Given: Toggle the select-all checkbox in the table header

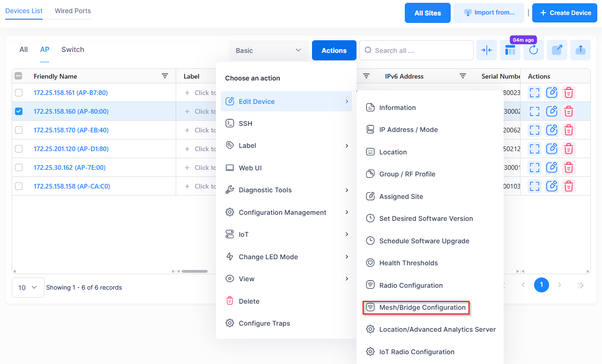Looking at the screenshot, I should click(19, 76).
